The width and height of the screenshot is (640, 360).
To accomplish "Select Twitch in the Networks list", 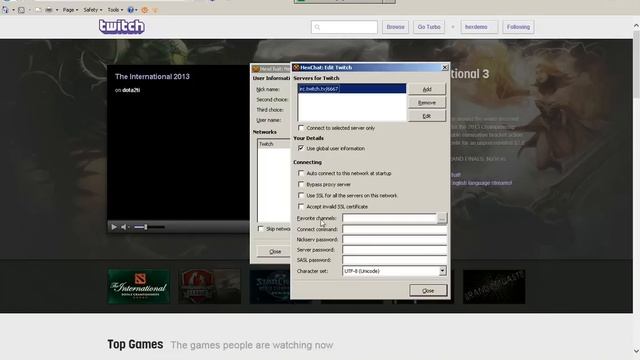I will tap(273, 144).
